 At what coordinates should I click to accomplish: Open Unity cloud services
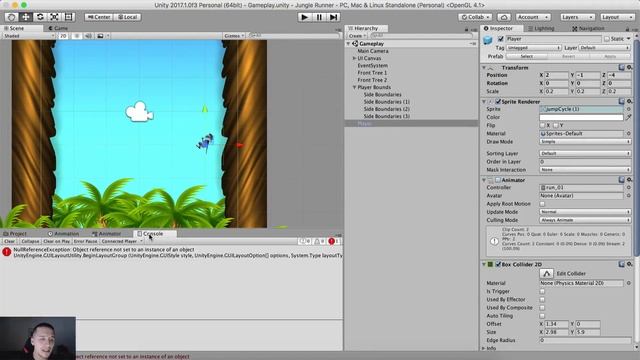[x=504, y=17]
